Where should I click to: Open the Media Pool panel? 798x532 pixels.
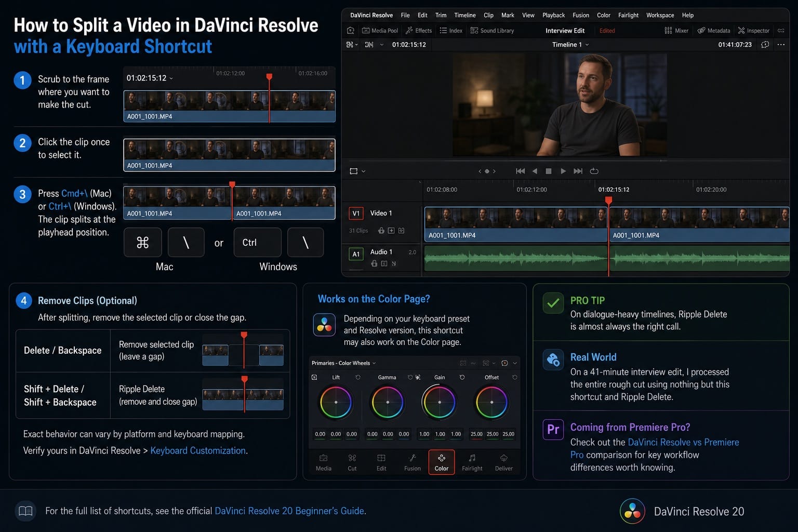(380, 31)
